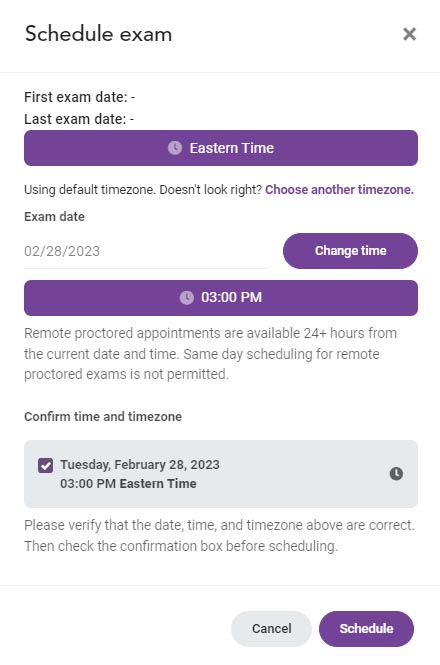The height and width of the screenshot is (665, 440).
Task: Click the clock icon beside Eastern Time
Action: [175, 148]
